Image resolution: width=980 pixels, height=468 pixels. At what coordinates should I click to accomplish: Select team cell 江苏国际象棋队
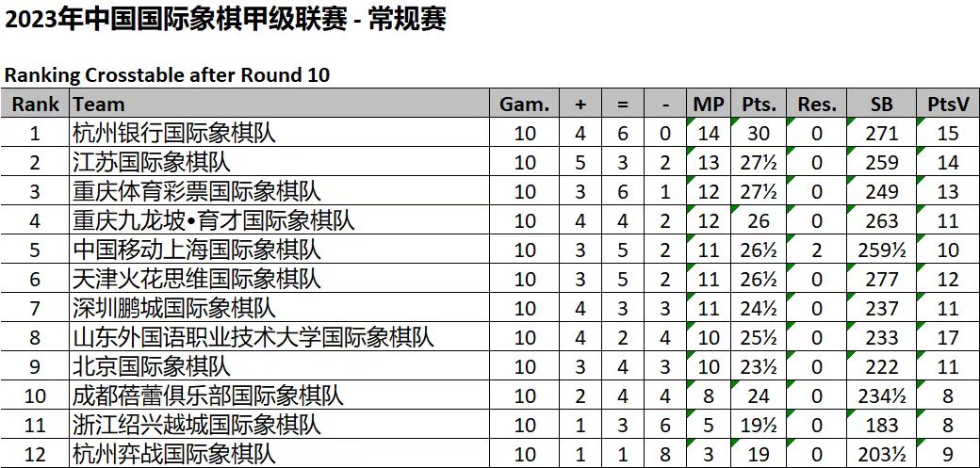[279, 163]
